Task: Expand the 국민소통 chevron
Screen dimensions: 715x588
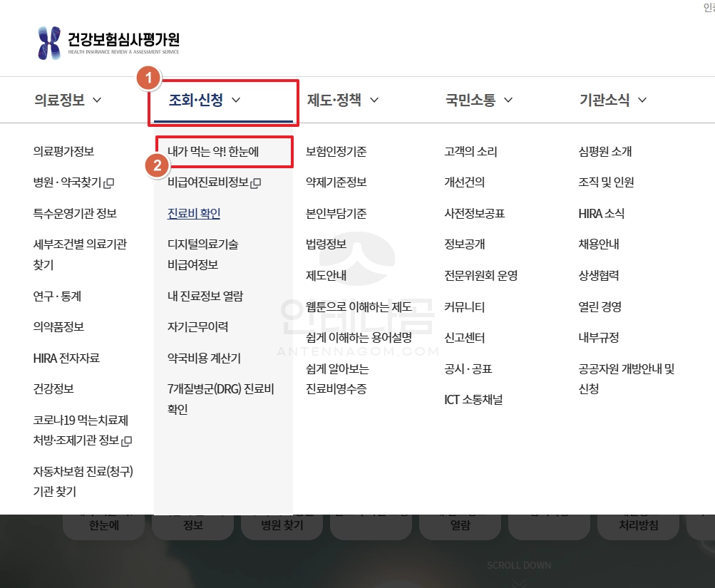Action: (x=508, y=100)
